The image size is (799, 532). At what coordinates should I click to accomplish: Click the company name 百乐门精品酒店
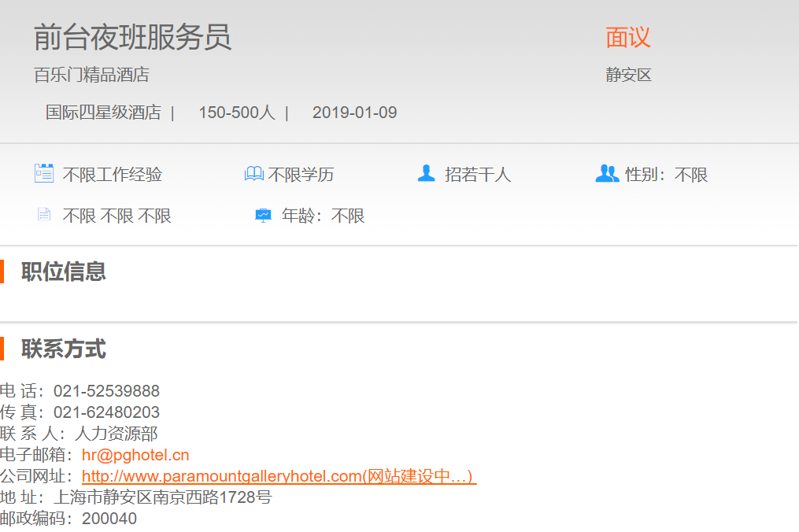[x=91, y=76]
